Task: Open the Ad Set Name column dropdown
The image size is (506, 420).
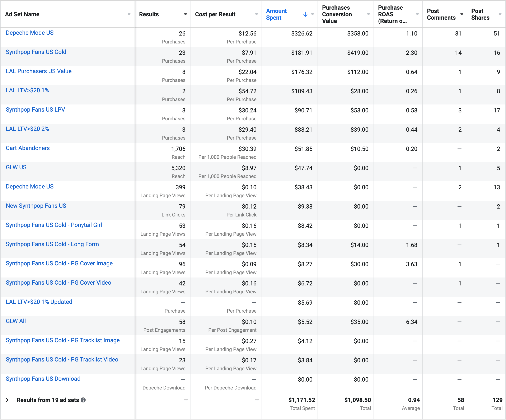Action: (x=129, y=14)
